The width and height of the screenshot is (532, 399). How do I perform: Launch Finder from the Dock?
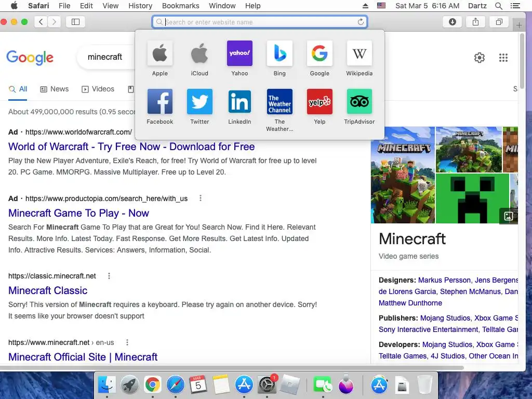tap(107, 385)
